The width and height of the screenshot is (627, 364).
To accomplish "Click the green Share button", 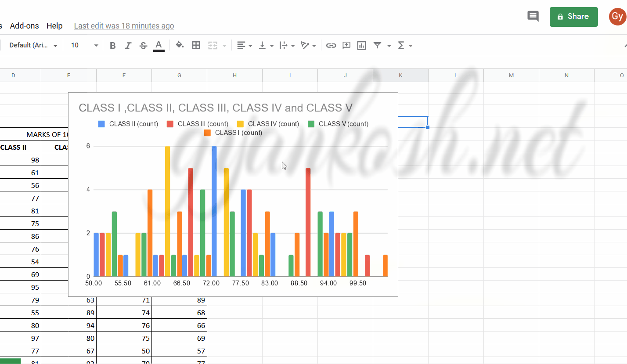I will tap(573, 17).
